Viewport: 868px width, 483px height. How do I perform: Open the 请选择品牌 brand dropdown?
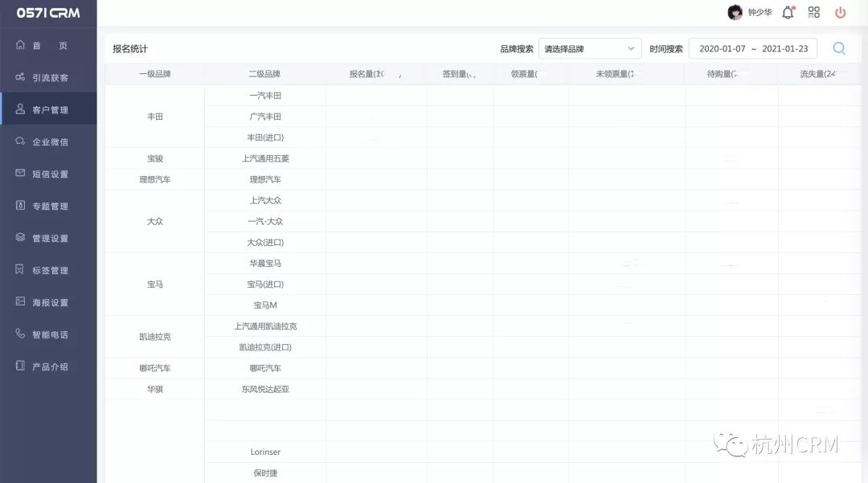(590, 49)
